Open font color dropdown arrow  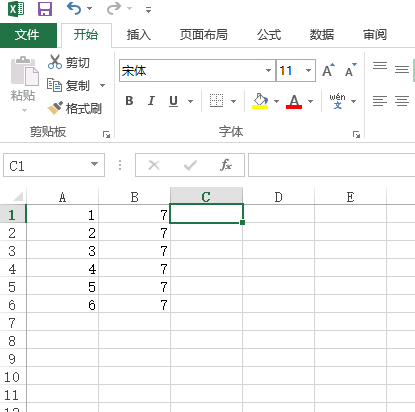click(310, 101)
